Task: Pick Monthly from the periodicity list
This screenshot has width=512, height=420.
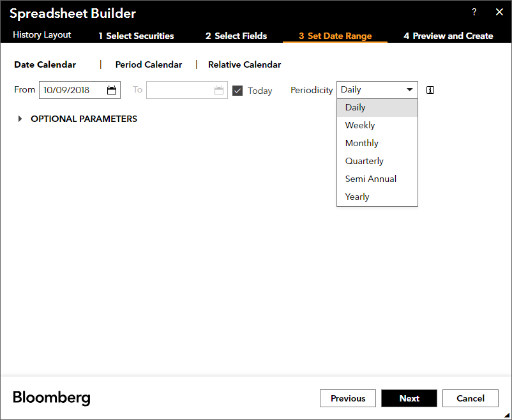Action: (377, 143)
